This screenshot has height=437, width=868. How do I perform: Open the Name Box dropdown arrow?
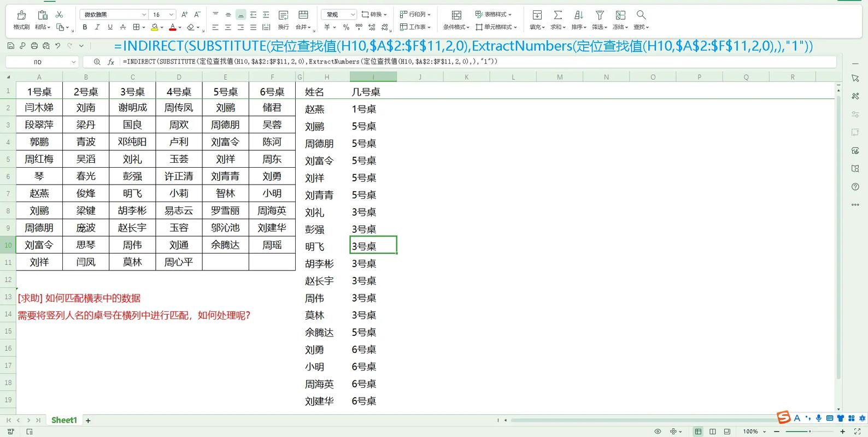(74, 62)
